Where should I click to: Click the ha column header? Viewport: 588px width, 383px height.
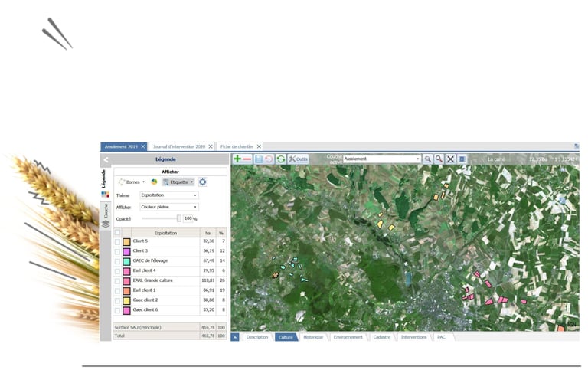pyautogui.click(x=207, y=233)
